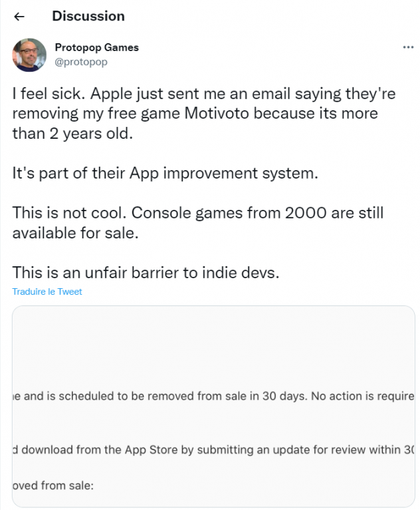Click the "oved from sale:" line in the image
Image resolution: width=420 pixels, height=510 pixels.
pyautogui.click(x=53, y=485)
